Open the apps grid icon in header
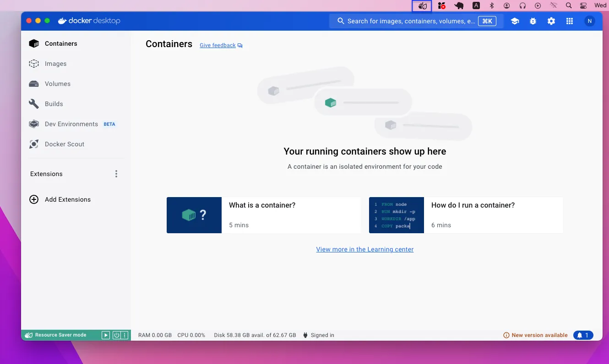 click(570, 21)
